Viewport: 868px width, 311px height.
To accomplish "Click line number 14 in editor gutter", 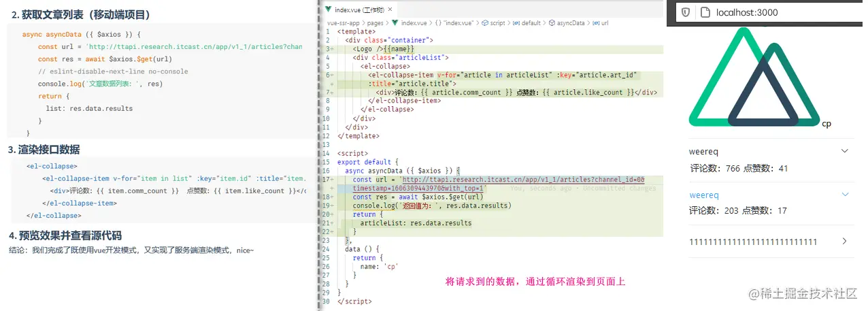I will click(x=327, y=153).
